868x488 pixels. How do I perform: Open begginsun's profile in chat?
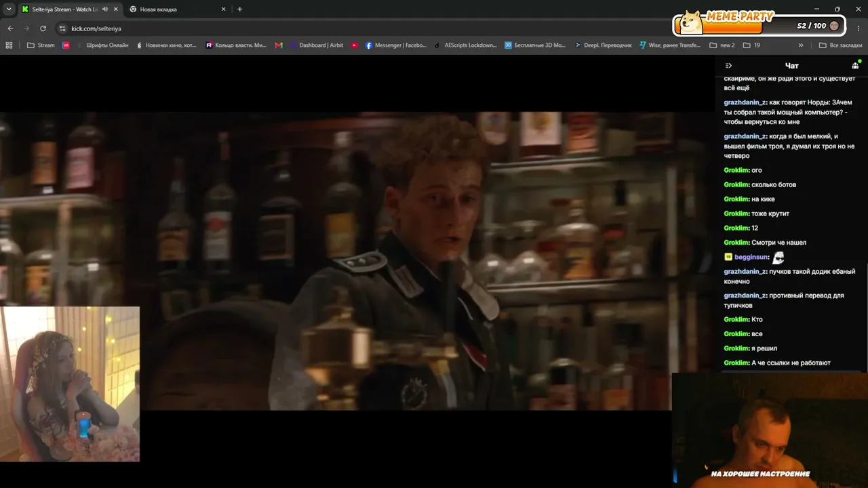click(x=751, y=258)
